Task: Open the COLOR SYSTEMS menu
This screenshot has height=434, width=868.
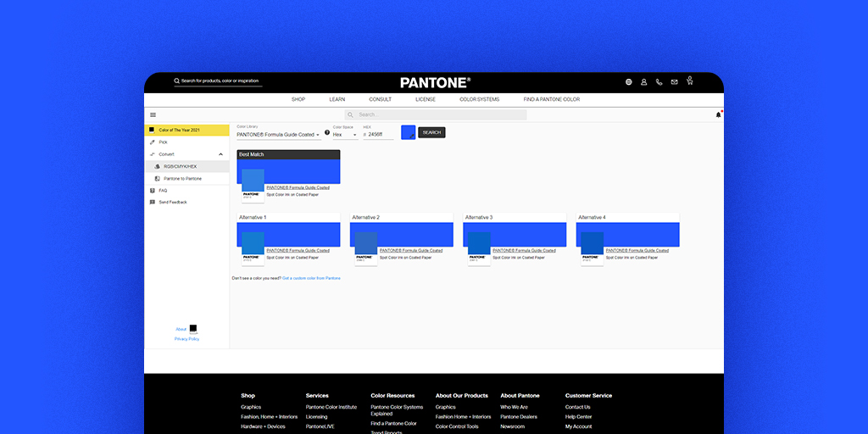Action: pos(479,99)
